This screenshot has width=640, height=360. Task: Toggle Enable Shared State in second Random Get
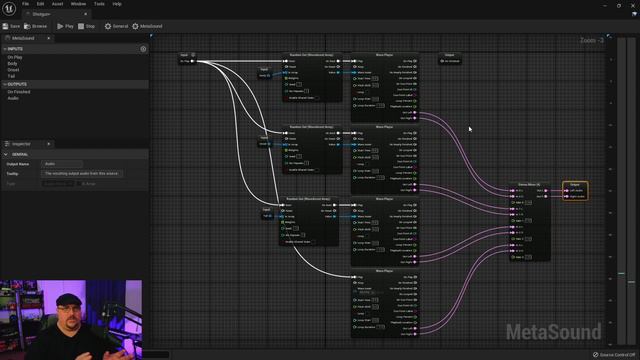click(x=317, y=170)
